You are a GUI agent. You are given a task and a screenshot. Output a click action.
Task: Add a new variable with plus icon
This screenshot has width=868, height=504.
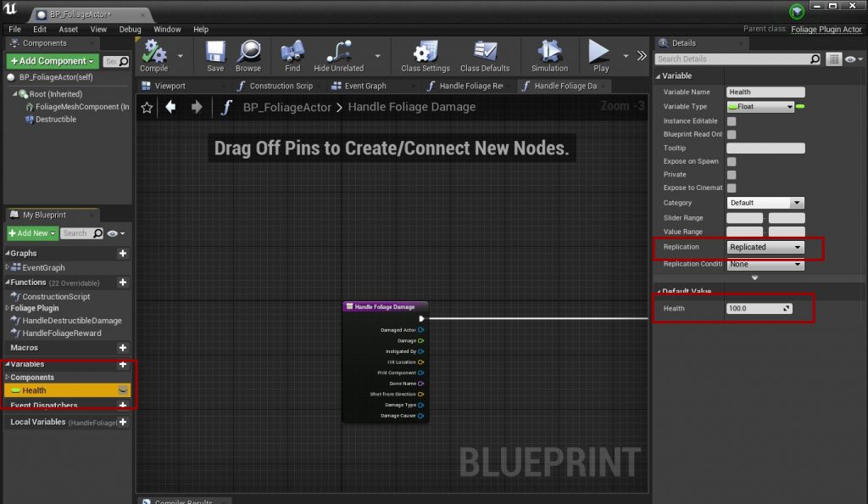(x=123, y=365)
